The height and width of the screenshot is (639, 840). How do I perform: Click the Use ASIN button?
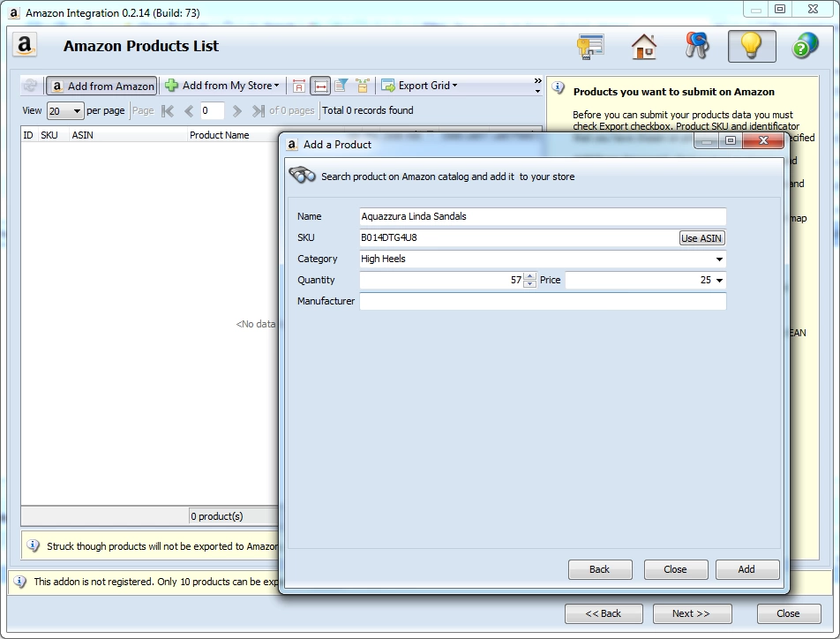coord(701,238)
